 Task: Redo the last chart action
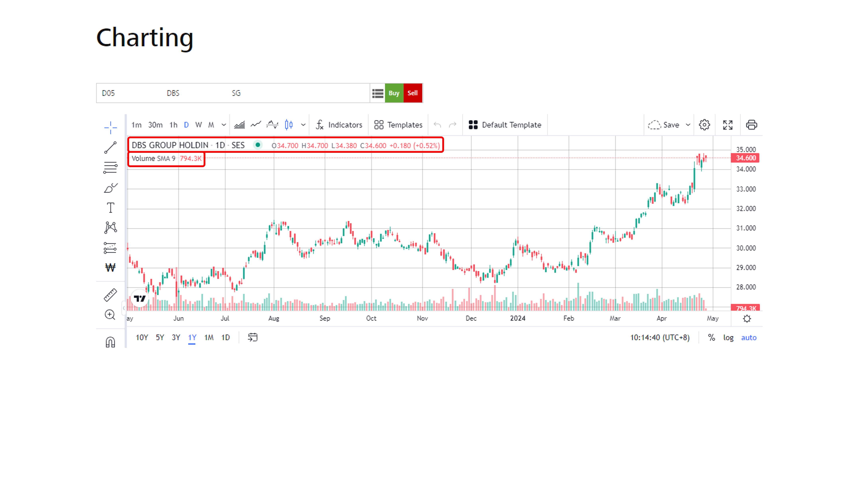[x=453, y=125]
